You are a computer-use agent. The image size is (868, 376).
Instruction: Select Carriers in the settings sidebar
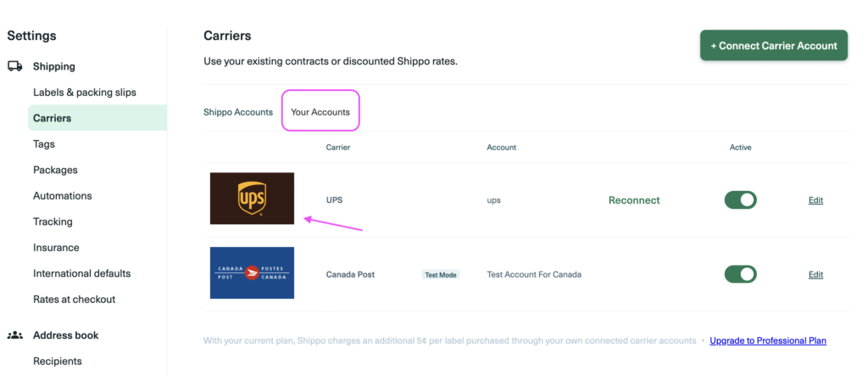pyautogui.click(x=53, y=118)
